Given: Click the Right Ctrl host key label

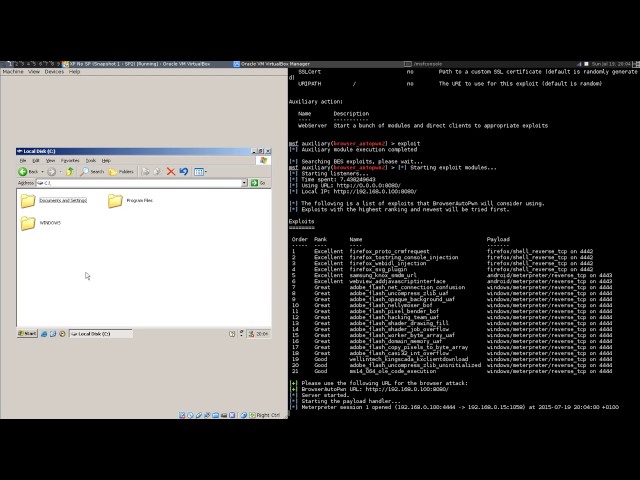Looking at the screenshot, I should (268, 415).
